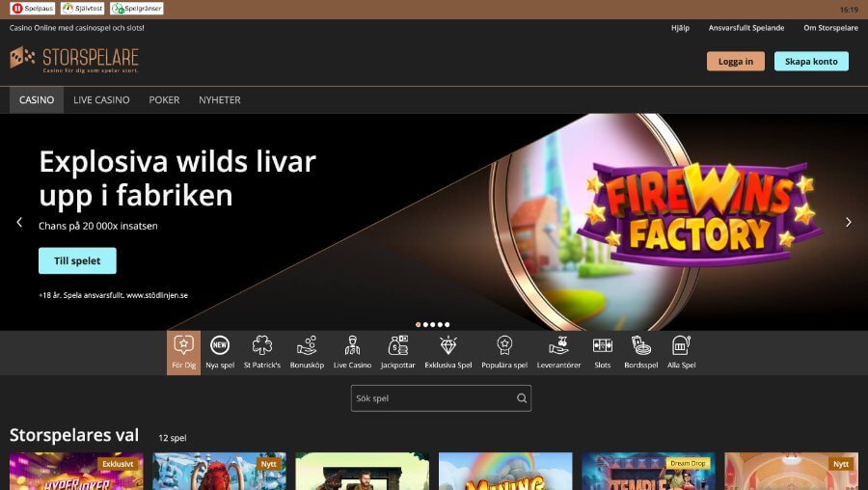Image resolution: width=868 pixels, height=490 pixels.
Task: Select the Slots category icon
Action: (602, 353)
